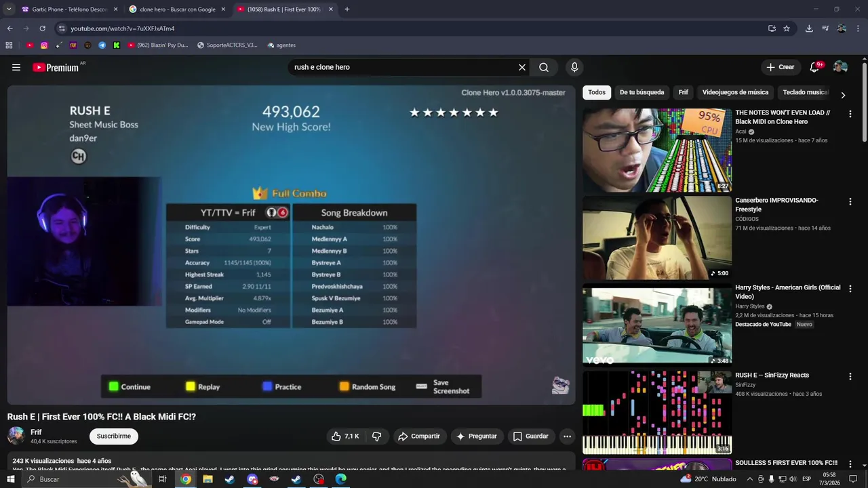The width and height of the screenshot is (868, 488).
Task: Open the YouTube account avatar menu
Action: pos(840,67)
